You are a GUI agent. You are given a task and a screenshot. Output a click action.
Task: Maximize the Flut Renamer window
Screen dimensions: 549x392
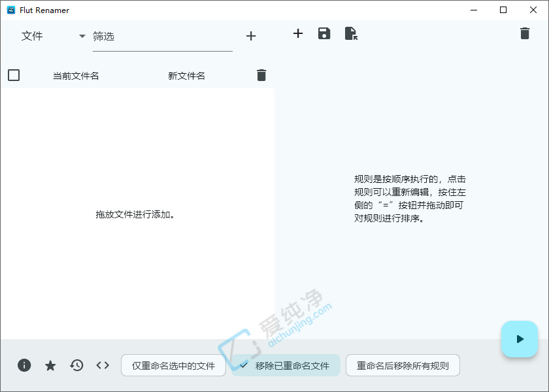(x=503, y=10)
